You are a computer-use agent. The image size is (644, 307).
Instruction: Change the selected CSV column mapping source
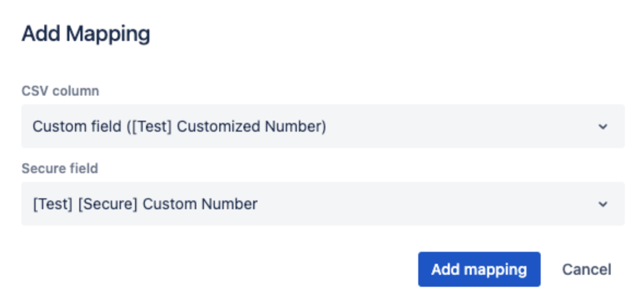(x=323, y=127)
